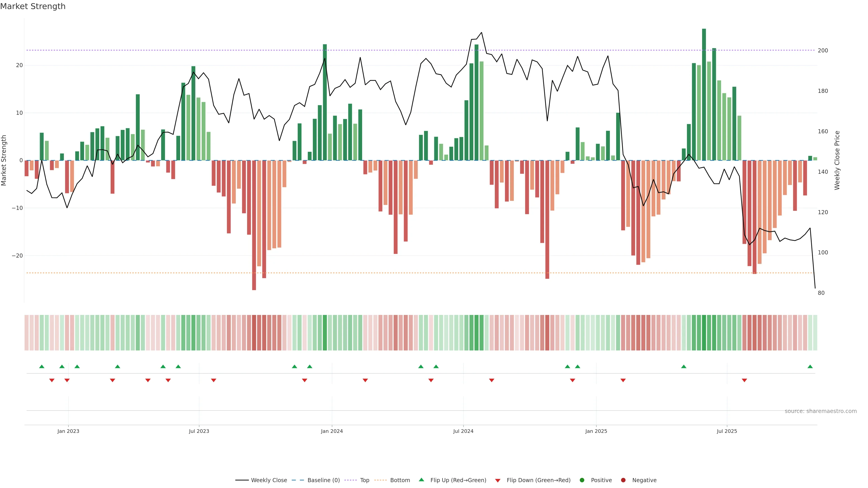The image size is (868, 488).
Task: Click the rightmost red flip-down triangle marker
Action: (744, 380)
